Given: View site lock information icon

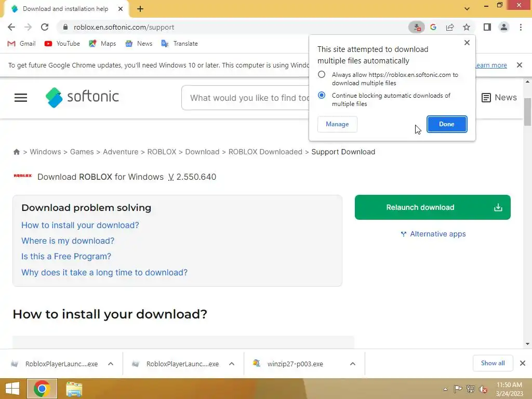Looking at the screenshot, I should point(65,27).
